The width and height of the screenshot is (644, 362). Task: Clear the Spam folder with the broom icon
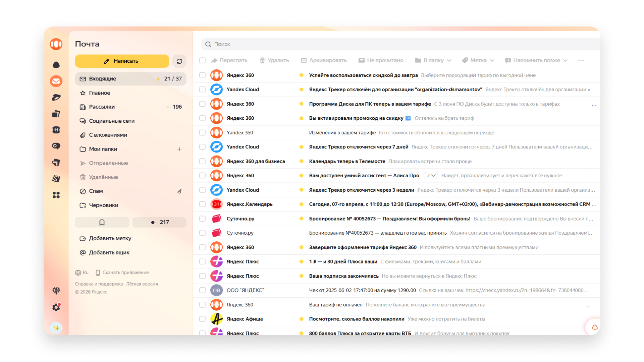tap(179, 191)
